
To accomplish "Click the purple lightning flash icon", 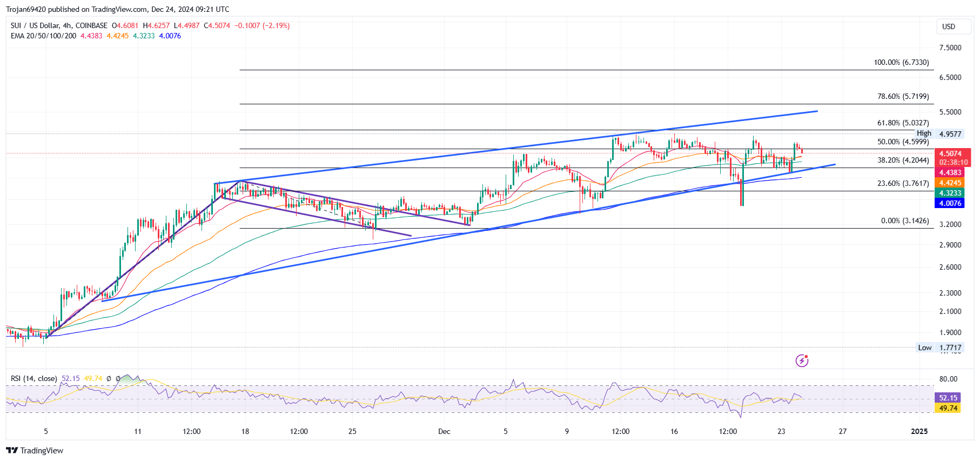I will click(802, 360).
